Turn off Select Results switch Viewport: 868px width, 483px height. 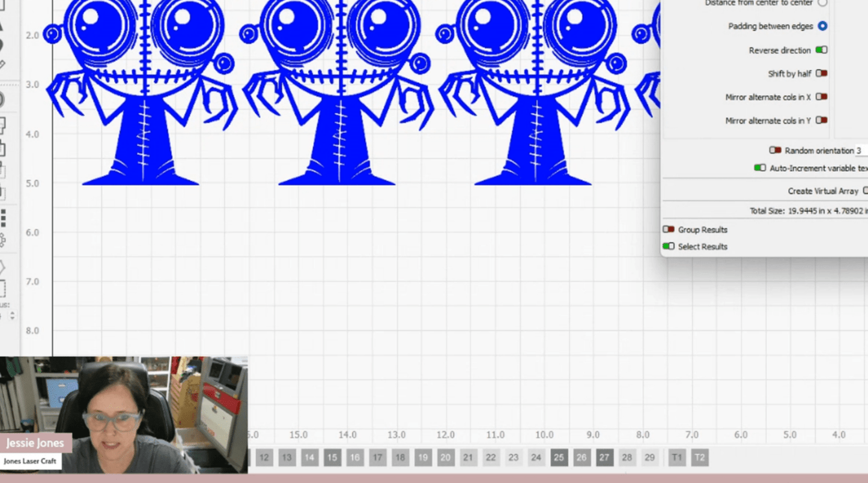669,246
